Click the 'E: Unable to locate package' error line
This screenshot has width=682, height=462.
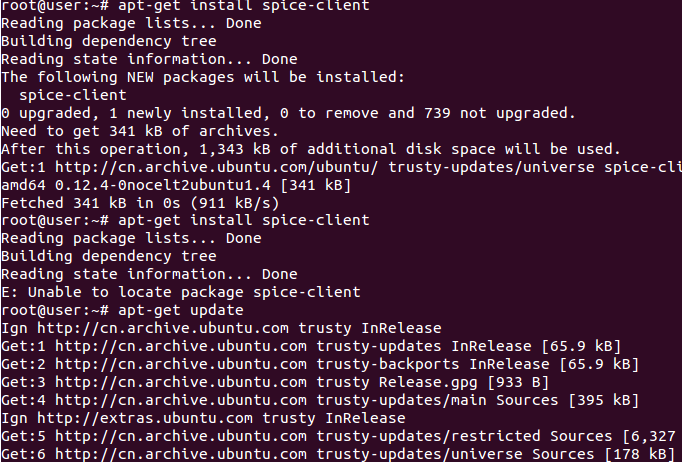pos(180,292)
